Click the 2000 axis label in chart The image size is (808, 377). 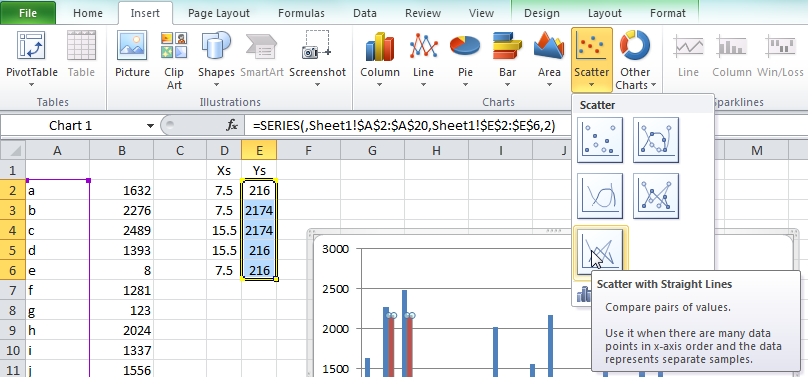coord(335,329)
